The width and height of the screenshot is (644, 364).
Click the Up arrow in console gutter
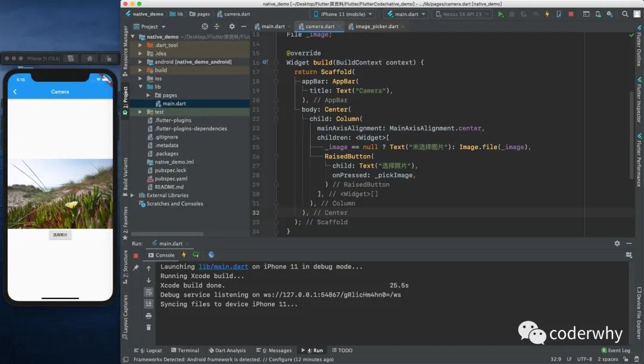148,269
